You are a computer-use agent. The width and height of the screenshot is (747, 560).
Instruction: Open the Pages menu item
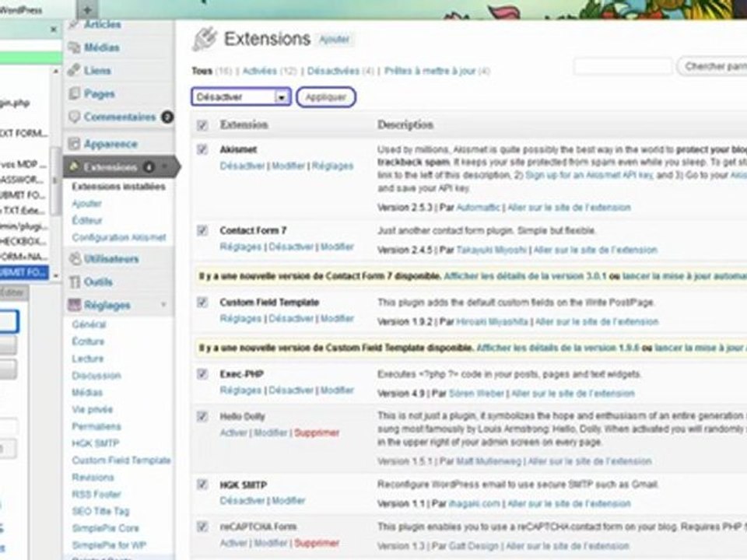99,94
